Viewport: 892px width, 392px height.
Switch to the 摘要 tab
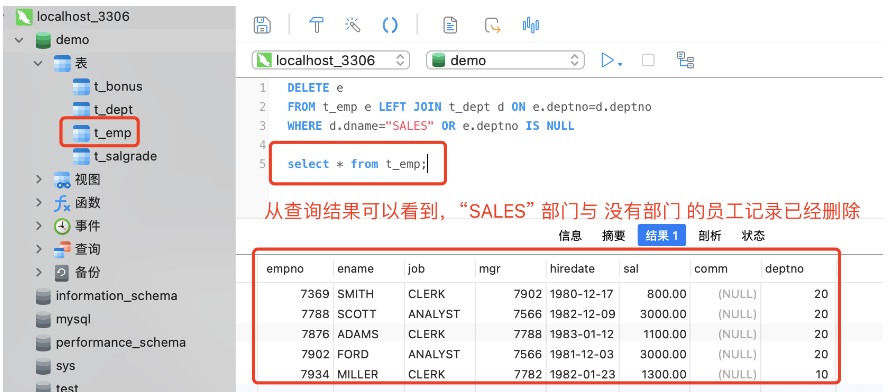pyautogui.click(x=613, y=236)
